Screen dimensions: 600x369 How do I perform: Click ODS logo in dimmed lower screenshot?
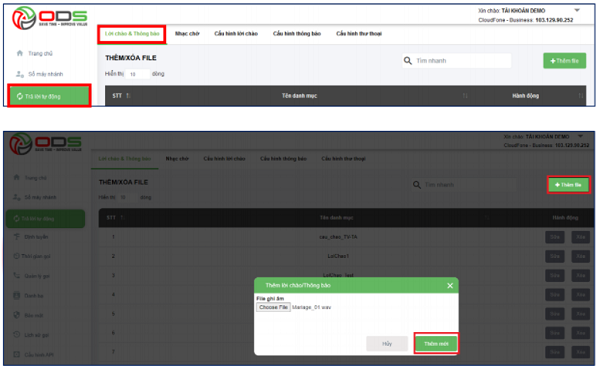tap(45, 143)
